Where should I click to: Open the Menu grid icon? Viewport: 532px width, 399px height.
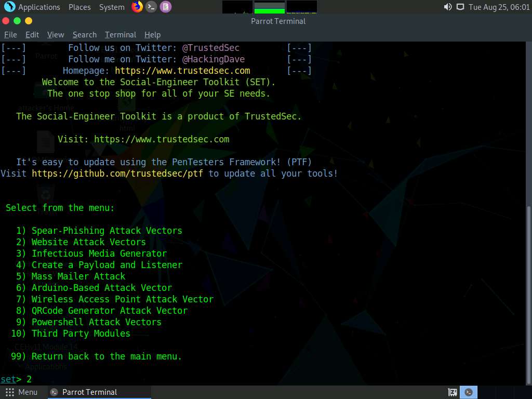10,392
